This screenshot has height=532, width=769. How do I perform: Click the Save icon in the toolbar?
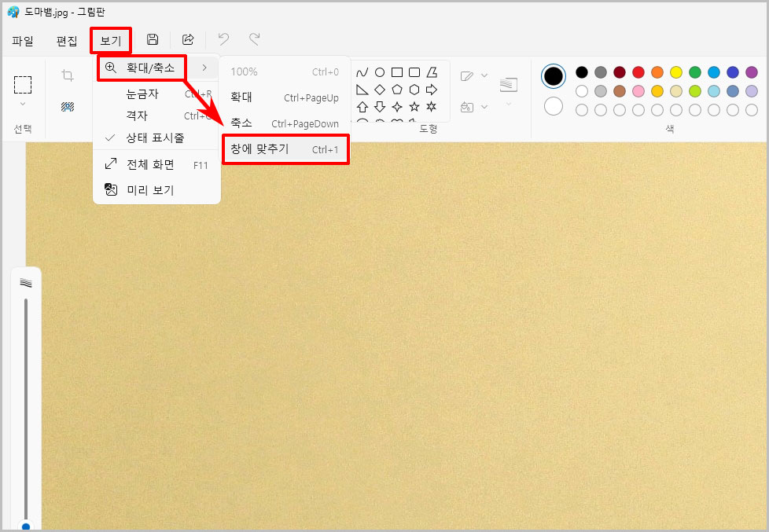pyautogui.click(x=153, y=39)
